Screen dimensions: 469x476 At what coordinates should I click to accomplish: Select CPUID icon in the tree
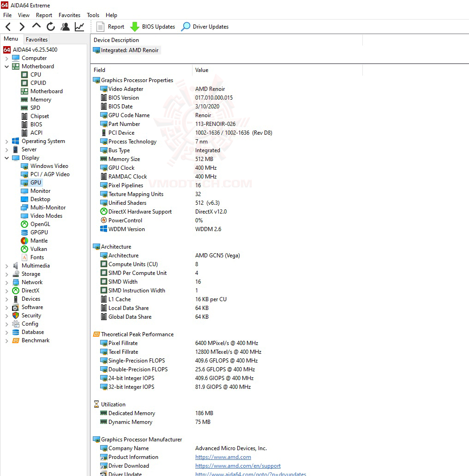click(24, 83)
